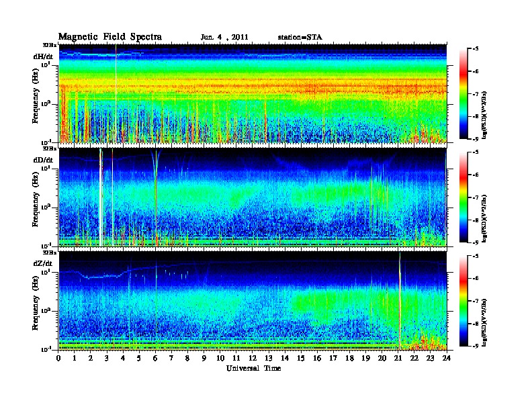This screenshot has width=532, height=411.
Task: Select the date "Jun. 4, 2011"
Action: coord(224,38)
